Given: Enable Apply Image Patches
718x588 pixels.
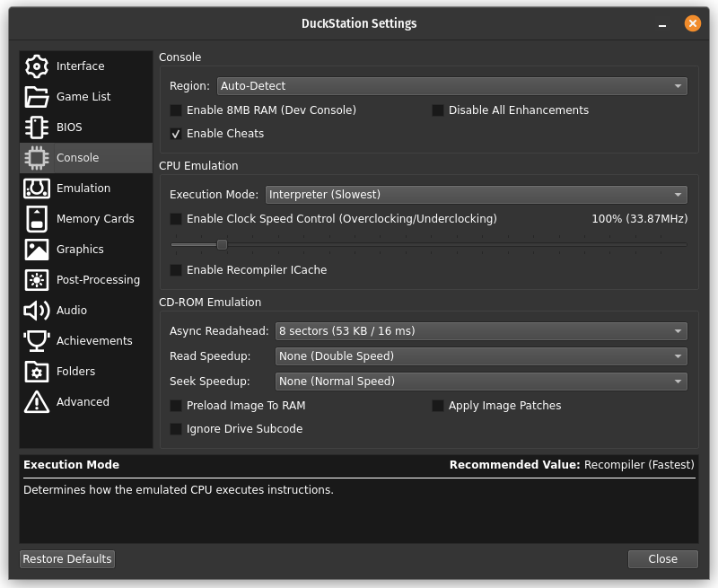Looking at the screenshot, I should (x=438, y=406).
